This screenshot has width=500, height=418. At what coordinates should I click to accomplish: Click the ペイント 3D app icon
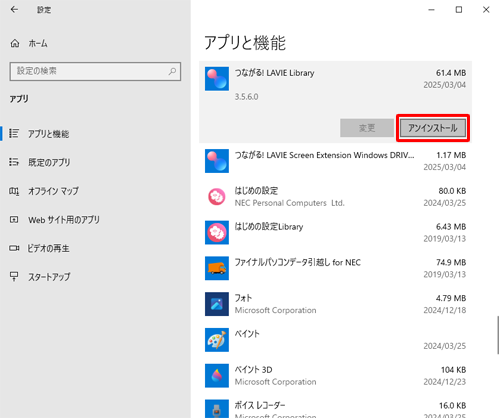(x=217, y=375)
